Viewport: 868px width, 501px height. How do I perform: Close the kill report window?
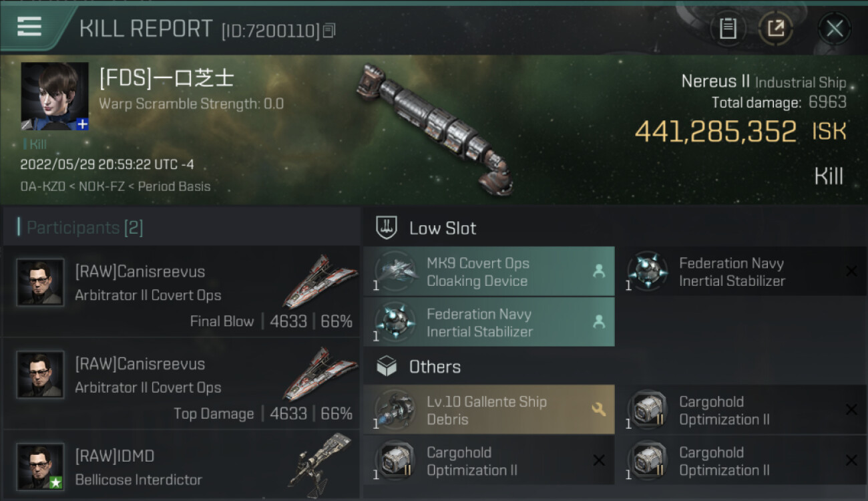pos(834,29)
